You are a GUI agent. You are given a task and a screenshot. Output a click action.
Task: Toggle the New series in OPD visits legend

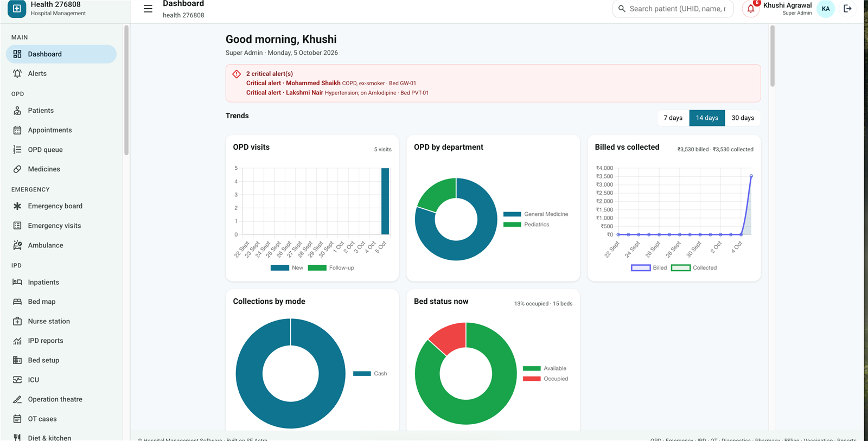[286, 268]
